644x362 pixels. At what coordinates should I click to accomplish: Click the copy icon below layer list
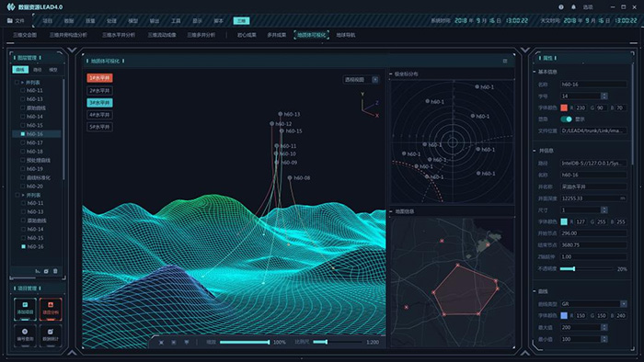[x=46, y=271]
